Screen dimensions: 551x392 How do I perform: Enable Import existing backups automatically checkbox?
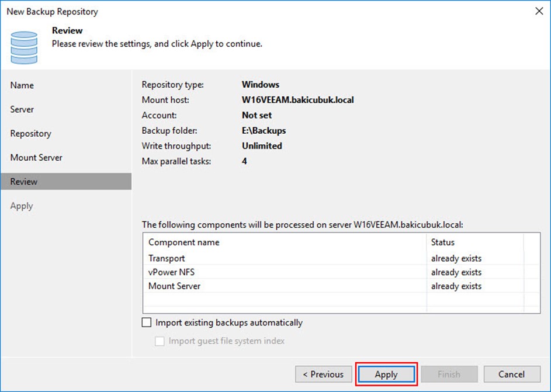[147, 322]
